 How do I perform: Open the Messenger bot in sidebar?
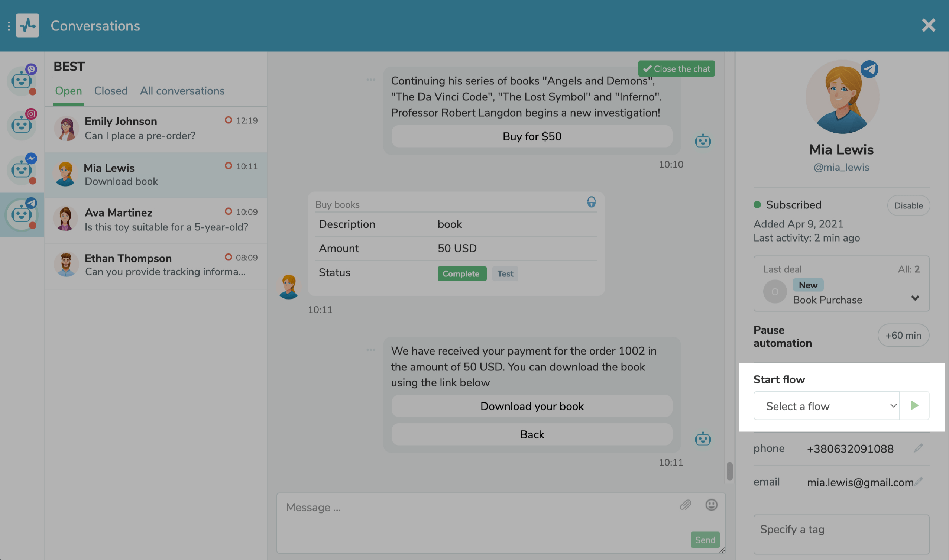coord(22,169)
